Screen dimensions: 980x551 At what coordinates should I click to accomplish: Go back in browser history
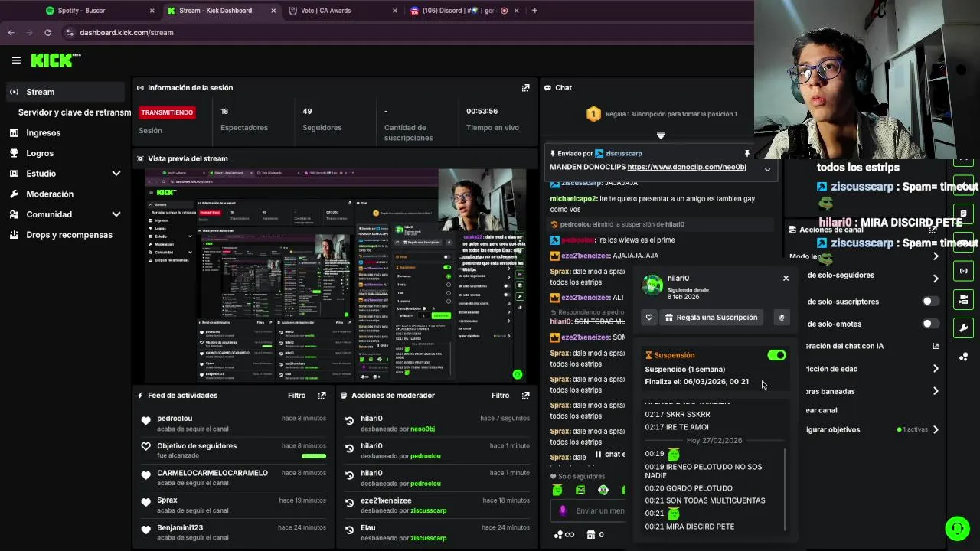coord(11,33)
